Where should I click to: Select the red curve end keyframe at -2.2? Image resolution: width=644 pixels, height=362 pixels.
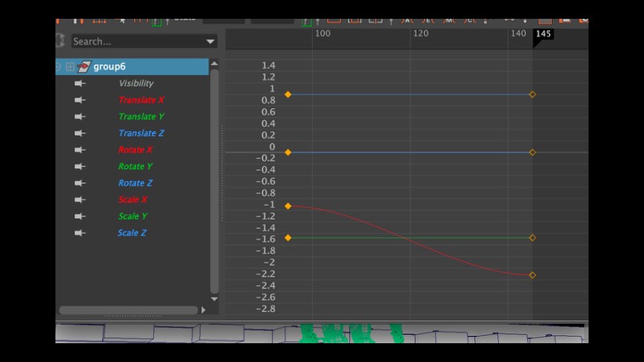[532, 275]
